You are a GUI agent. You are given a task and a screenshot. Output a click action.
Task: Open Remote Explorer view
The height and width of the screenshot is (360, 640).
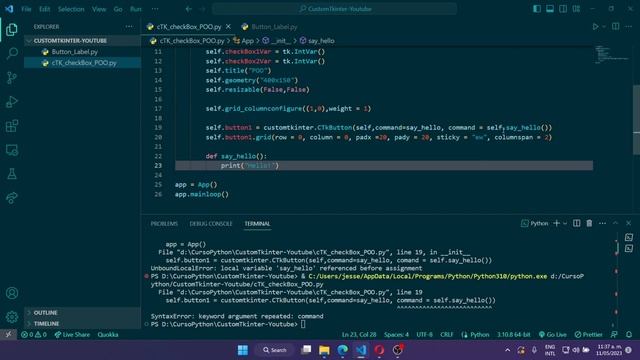click(12, 150)
